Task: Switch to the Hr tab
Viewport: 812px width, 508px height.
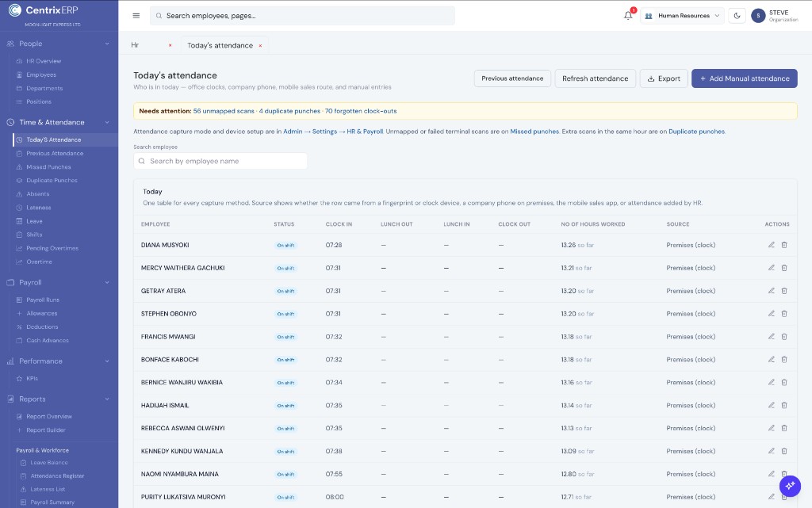Action: pyautogui.click(x=135, y=45)
